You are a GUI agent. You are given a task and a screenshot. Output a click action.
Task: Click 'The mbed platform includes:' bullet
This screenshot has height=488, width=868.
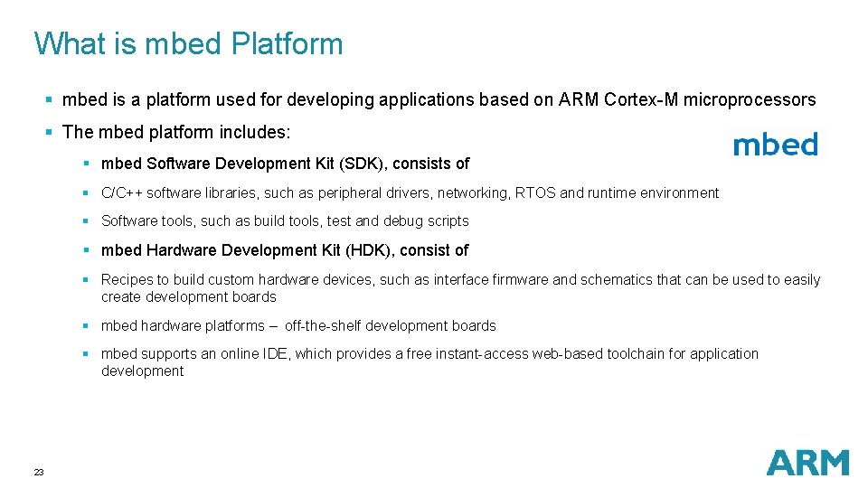tap(176, 132)
